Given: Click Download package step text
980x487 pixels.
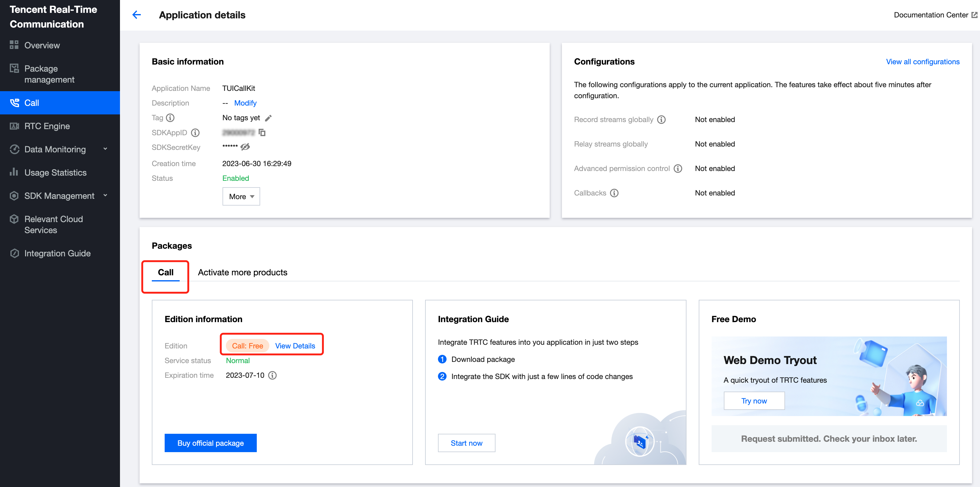Looking at the screenshot, I should (x=483, y=359).
